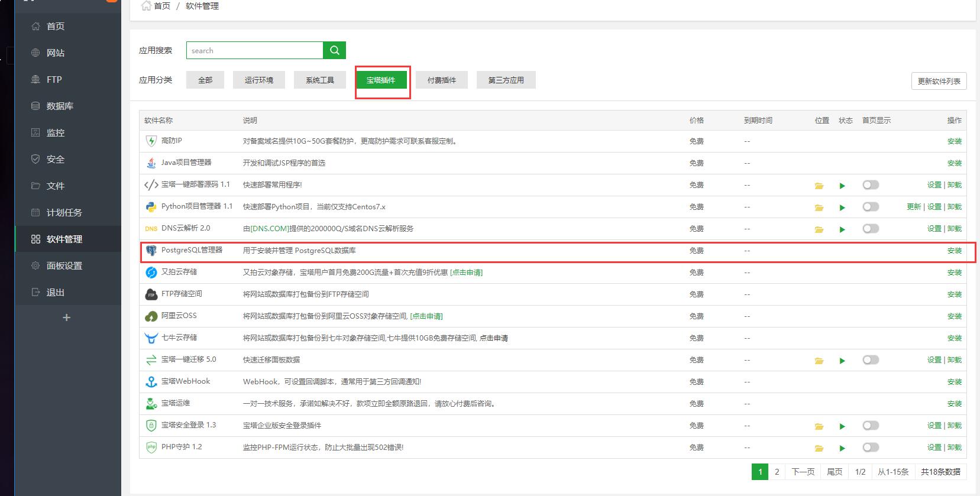Viewport: 980px width, 496px height.
Task: Open 计划任务 in the sidebar
Action: click(68, 212)
